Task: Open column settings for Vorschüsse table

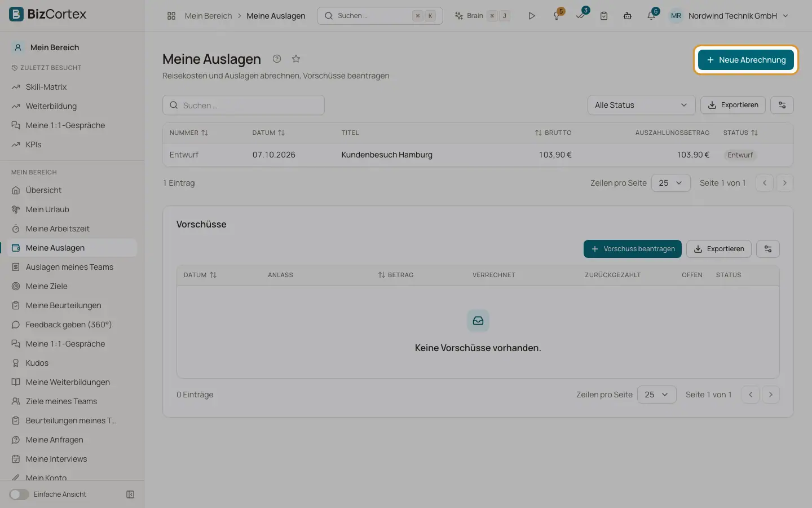Action: point(768,249)
